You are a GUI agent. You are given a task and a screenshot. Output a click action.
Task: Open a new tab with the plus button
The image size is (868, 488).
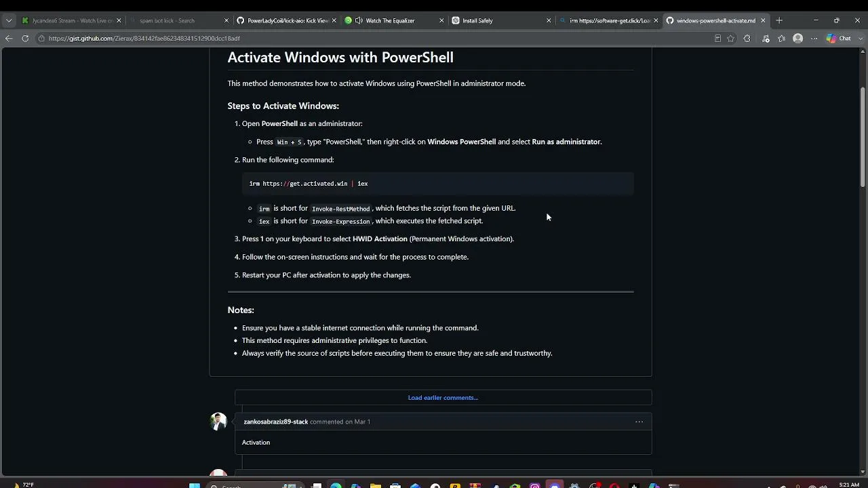tap(779, 20)
